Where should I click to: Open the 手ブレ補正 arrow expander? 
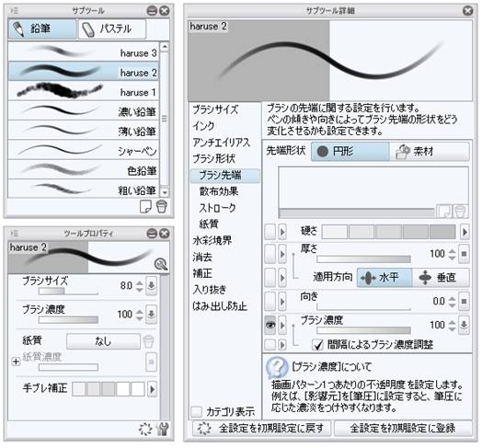152,389
